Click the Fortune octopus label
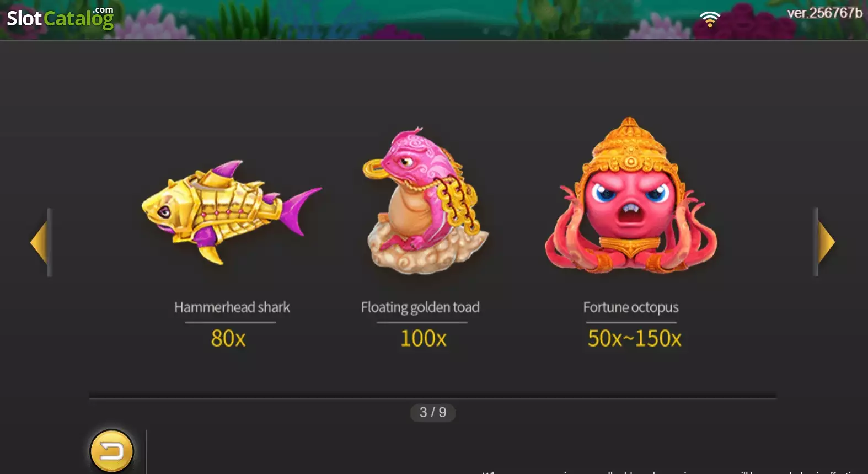 coord(631,307)
